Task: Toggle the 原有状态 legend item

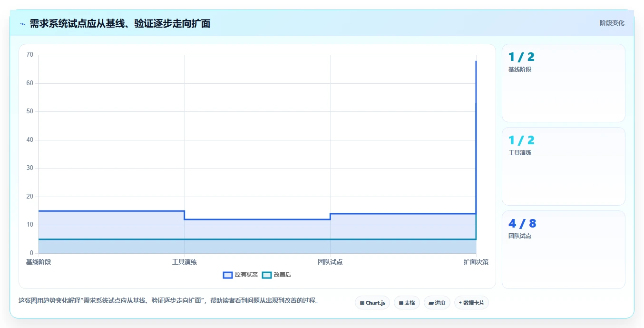Action: point(241,275)
